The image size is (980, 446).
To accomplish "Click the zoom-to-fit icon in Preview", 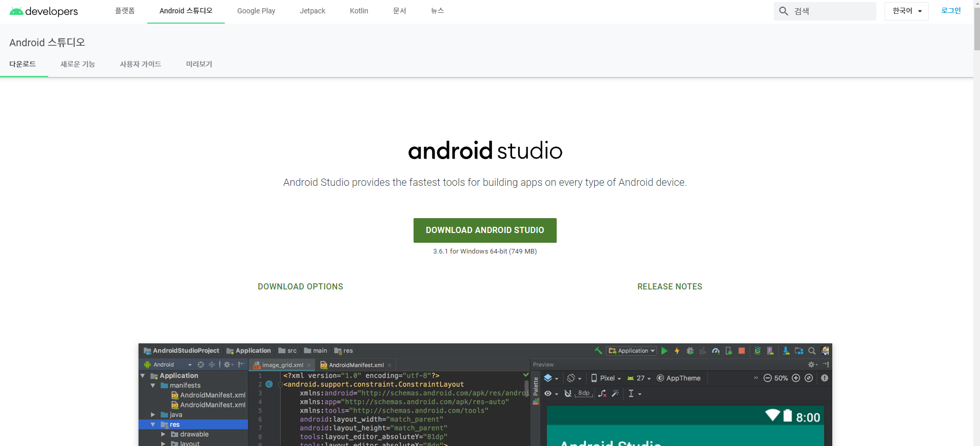I will pyautogui.click(x=809, y=378).
